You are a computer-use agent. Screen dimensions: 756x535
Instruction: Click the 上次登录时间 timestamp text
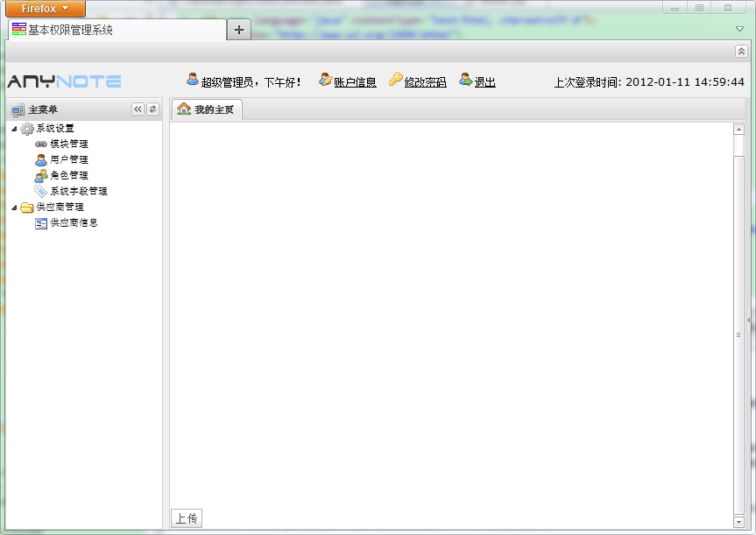click(x=649, y=82)
